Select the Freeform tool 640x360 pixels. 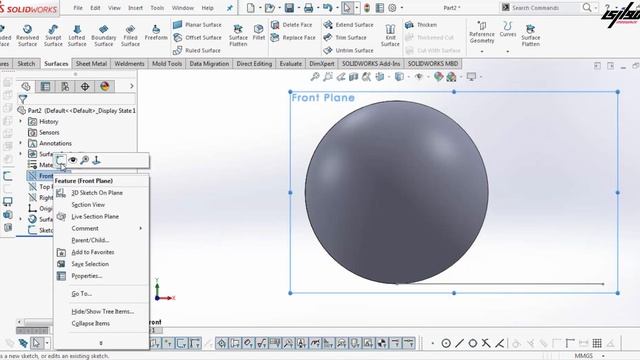click(x=156, y=33)
